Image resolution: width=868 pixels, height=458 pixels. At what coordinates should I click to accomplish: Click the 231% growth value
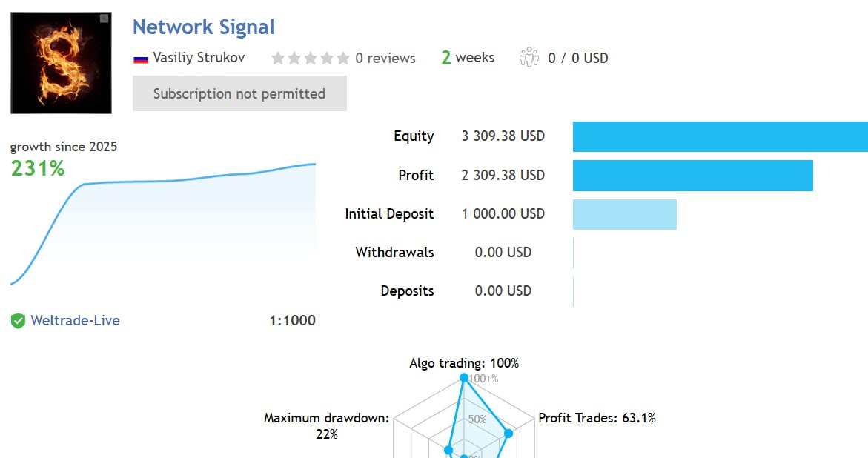point(38,169)
